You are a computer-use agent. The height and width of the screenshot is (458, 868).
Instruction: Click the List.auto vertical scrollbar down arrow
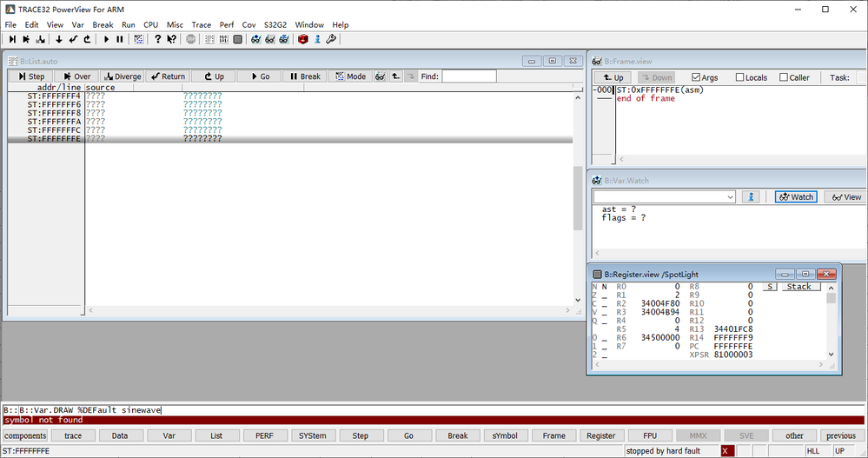click(x=578, y=300)
